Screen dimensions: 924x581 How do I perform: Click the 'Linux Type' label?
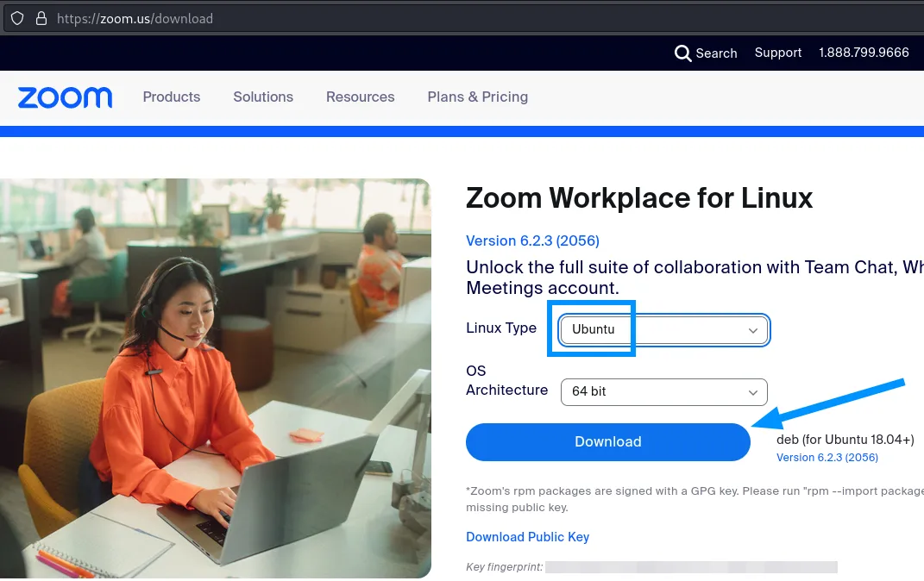(x=501, y=328)
